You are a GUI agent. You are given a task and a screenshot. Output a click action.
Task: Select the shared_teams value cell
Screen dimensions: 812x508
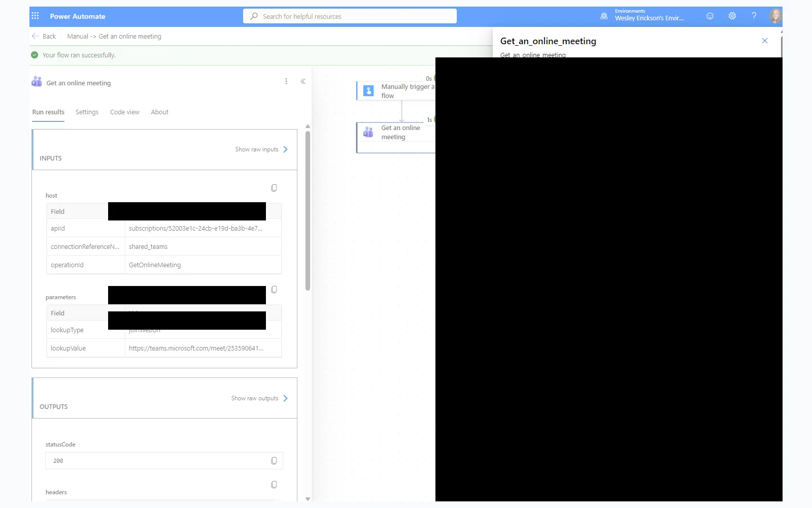click(203, 247)
